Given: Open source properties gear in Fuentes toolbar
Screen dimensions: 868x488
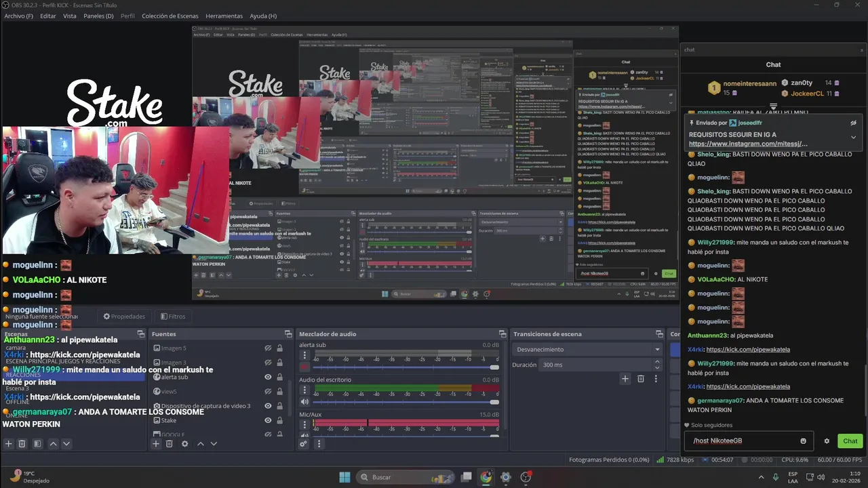Looking at the screenshot, I should pos(184,444).
